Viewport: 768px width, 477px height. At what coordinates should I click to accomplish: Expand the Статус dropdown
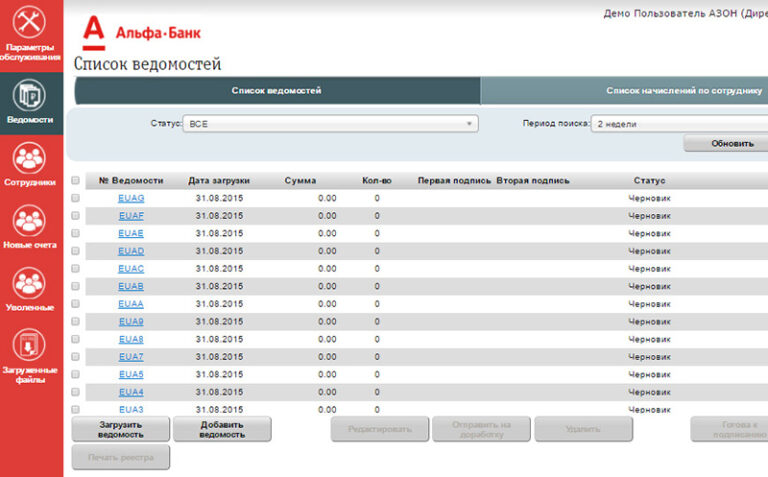tap(330, 124)
